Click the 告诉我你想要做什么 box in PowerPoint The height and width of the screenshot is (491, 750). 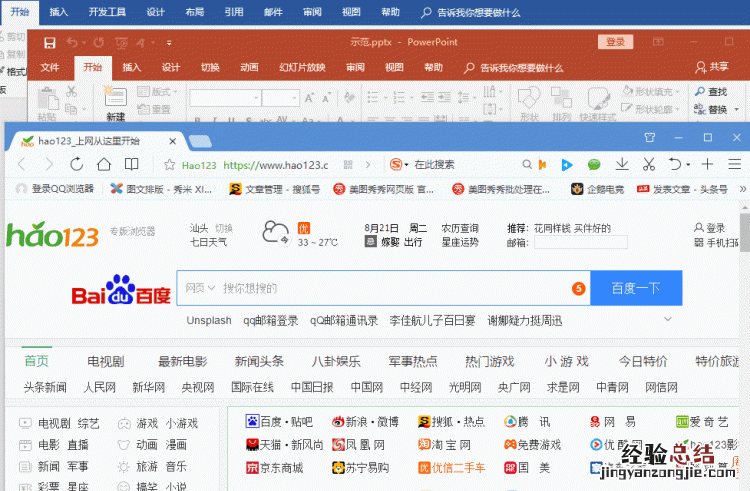click(514, 68)
